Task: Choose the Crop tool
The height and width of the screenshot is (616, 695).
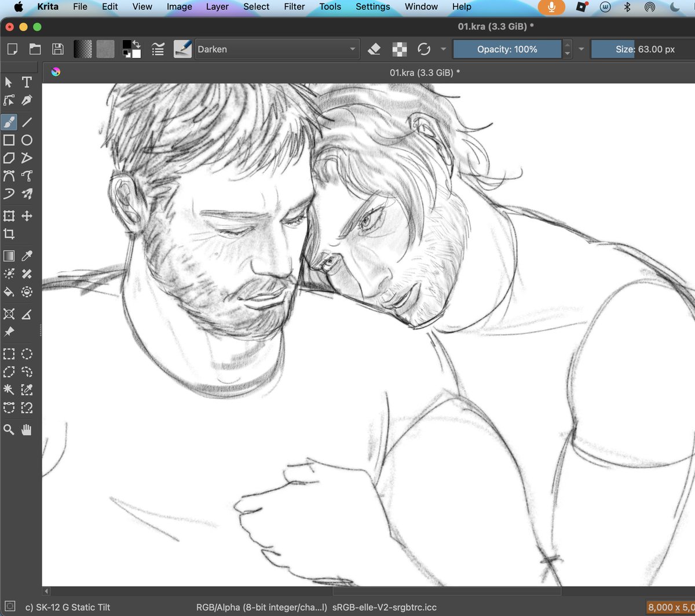Action: tap(9, 234)
